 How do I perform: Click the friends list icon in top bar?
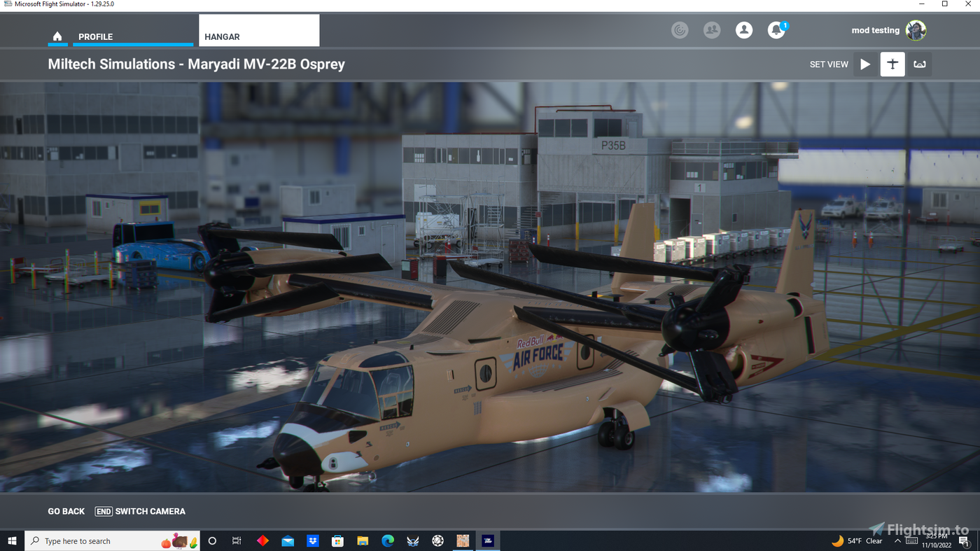pos(712,29)
